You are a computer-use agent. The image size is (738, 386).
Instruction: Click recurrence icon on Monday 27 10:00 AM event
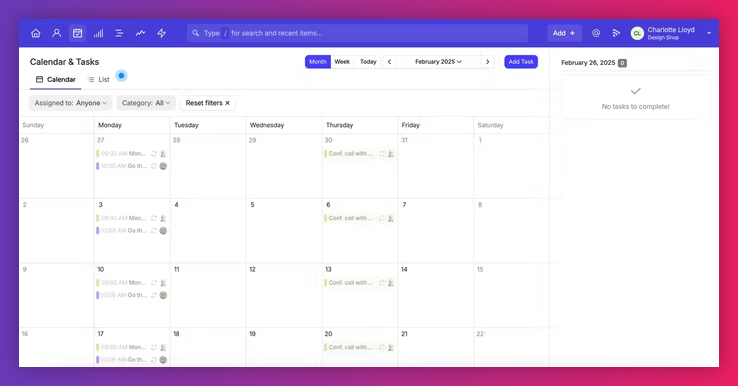pos(153,166)
